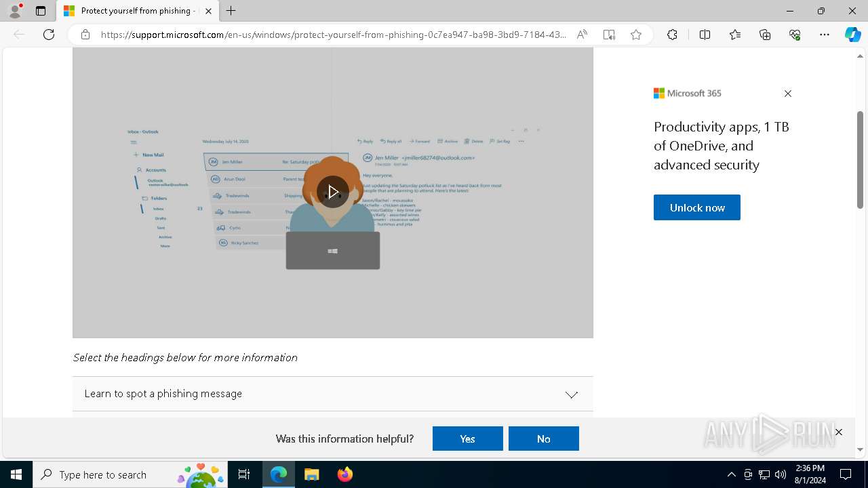
Task: Expand Learn to spot a phishing message
Action: 333,394
